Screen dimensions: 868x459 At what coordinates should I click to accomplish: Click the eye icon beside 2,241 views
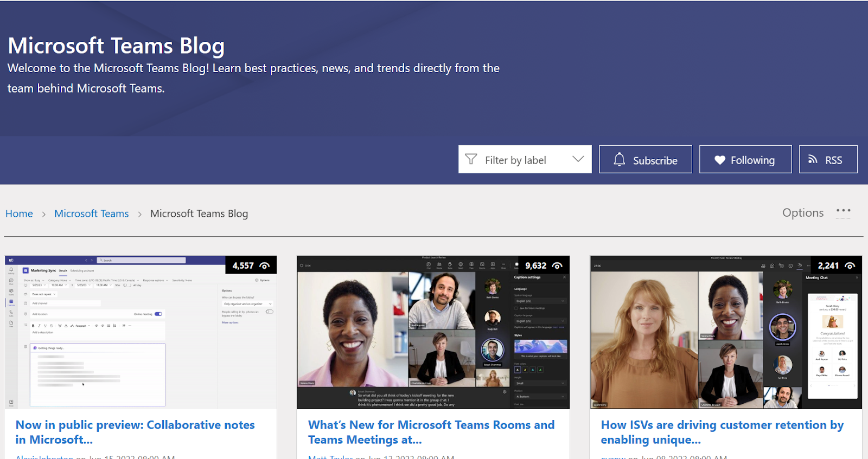[x=850, y=266]
